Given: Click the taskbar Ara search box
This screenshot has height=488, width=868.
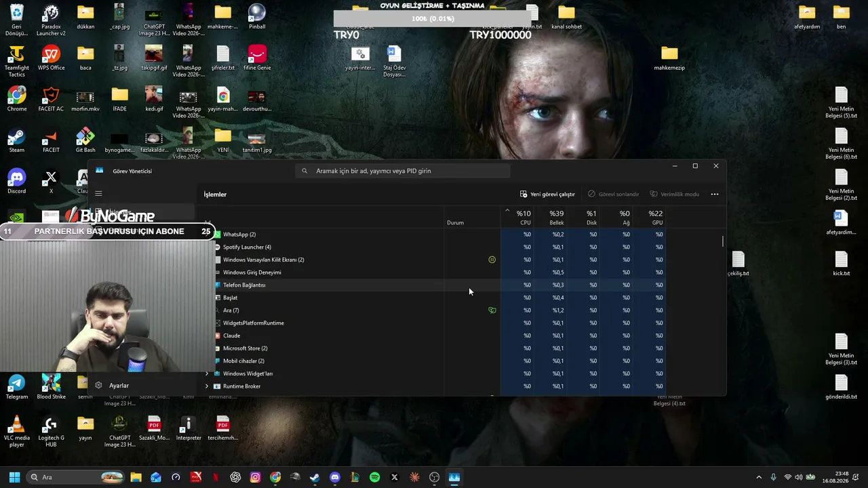Looking at the screenshot, I should (x=76, y=477).
